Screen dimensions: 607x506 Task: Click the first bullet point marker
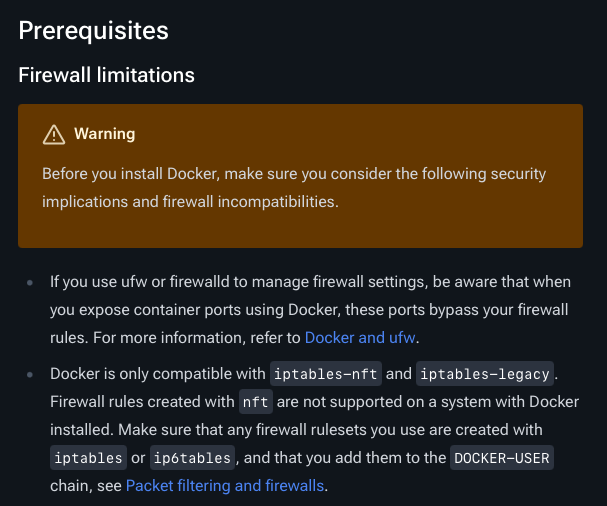(x=30, y=283)
